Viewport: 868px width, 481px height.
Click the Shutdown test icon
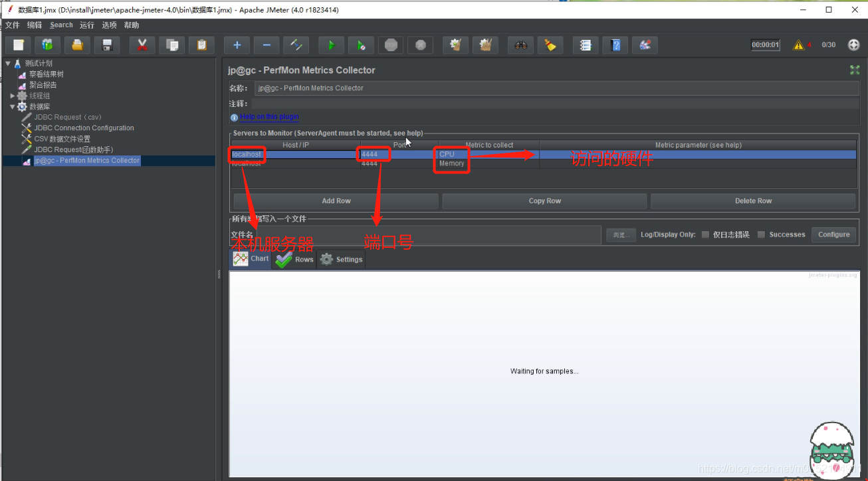[x=420, y=45]
